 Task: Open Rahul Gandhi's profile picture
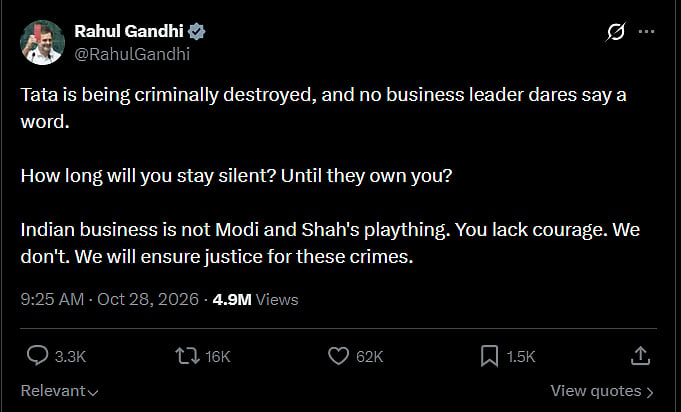(x=43, y=43)
